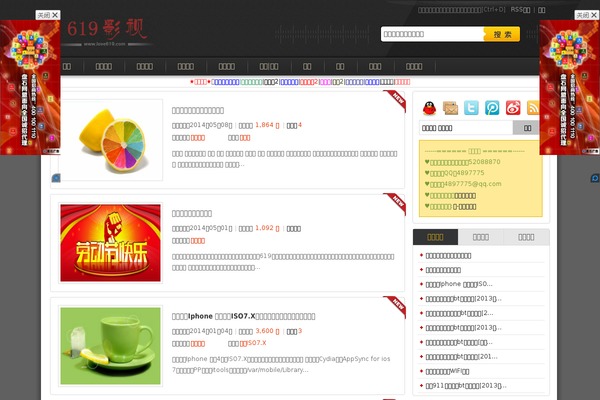Close the left floating ad banner
Screen dimensions: 600x400
48,15
